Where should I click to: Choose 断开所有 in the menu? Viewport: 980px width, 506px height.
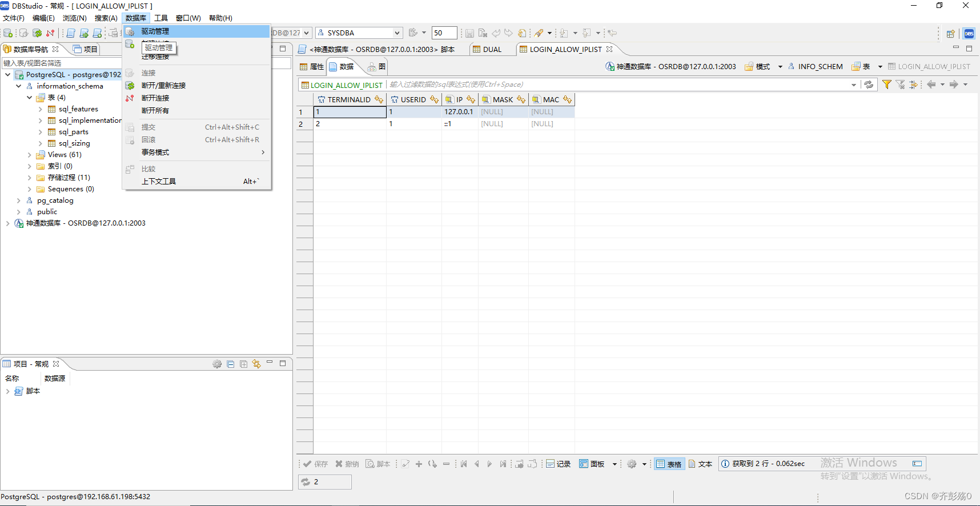click(x=197, y=111)
